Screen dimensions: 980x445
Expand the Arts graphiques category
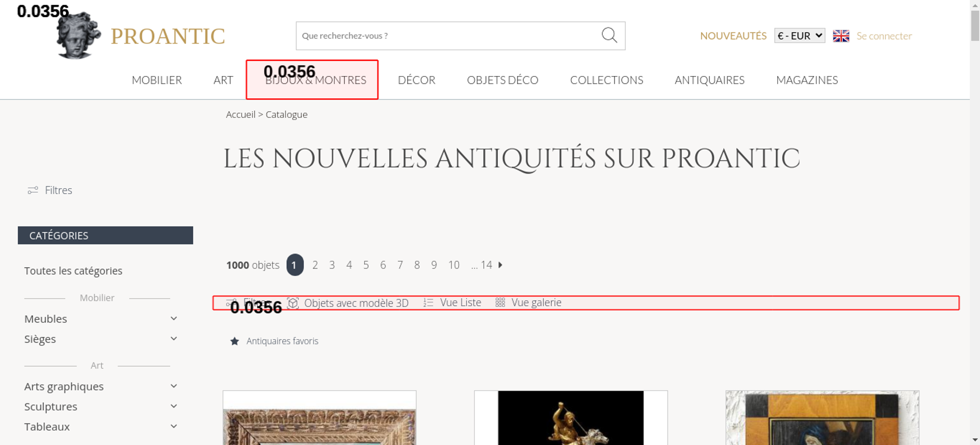pos(173,386)
